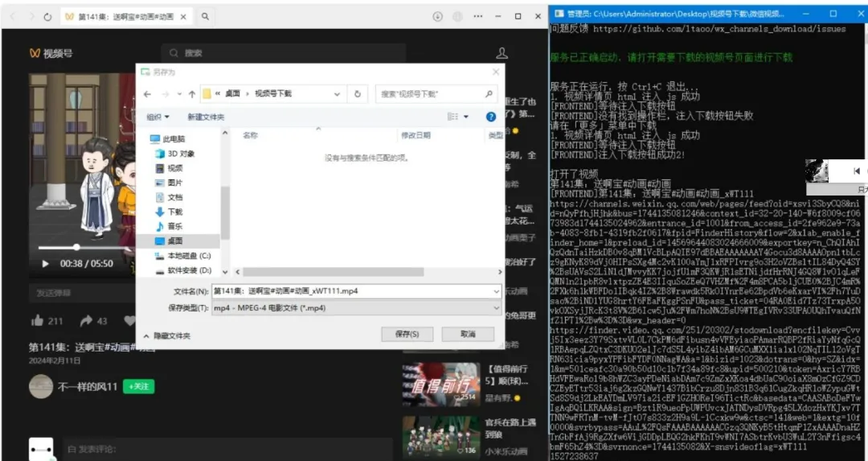Refresh the folder view
The image size is (868, 461).
tap(358, 94)
